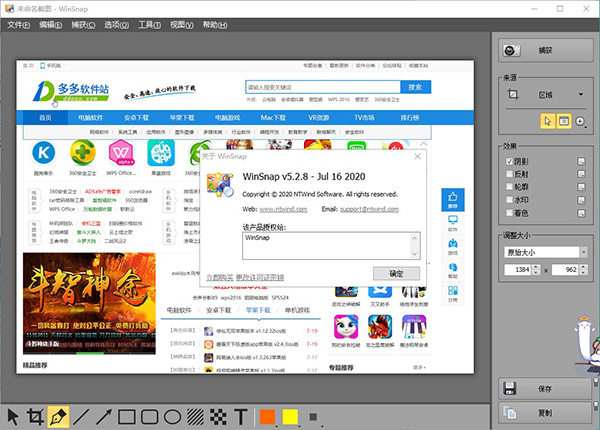Toggle the window capture option under 来源

click(564, 121)
